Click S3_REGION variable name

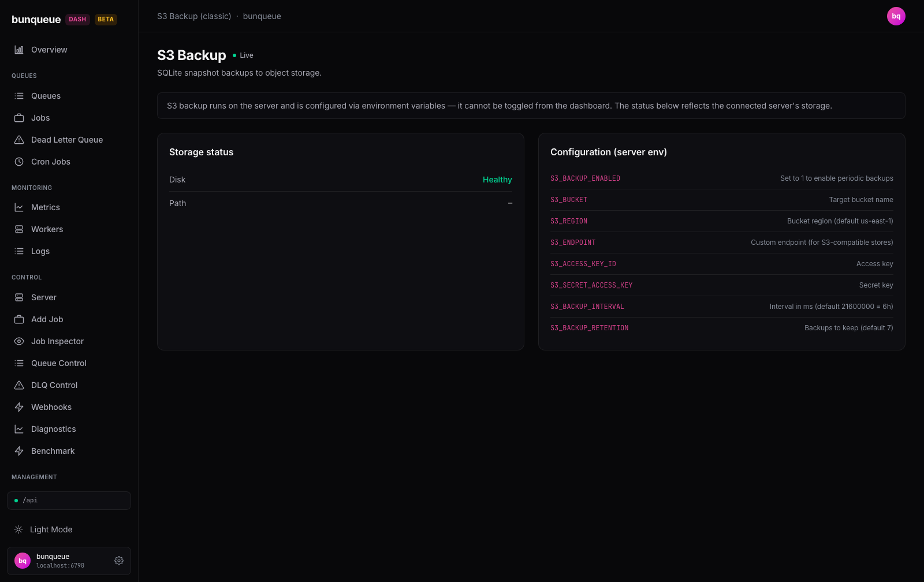[x=569, y=221]
